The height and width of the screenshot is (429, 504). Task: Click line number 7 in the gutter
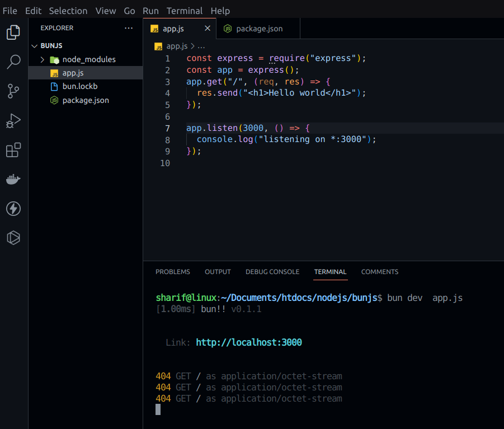(167, 129)
